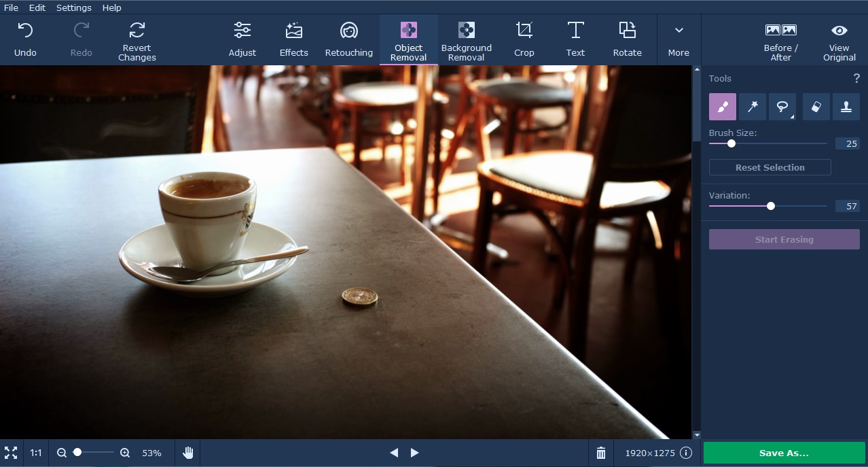The height and width of the screenshot is (467, 868).
Task: Click the zoom out magnifier
Action: tap(62, 453)
